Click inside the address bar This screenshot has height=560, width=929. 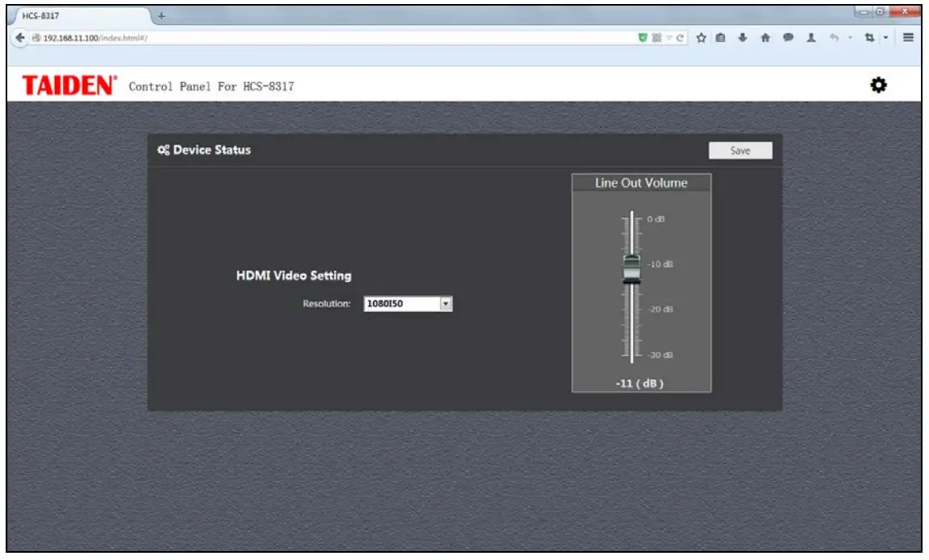pos(323,37)
